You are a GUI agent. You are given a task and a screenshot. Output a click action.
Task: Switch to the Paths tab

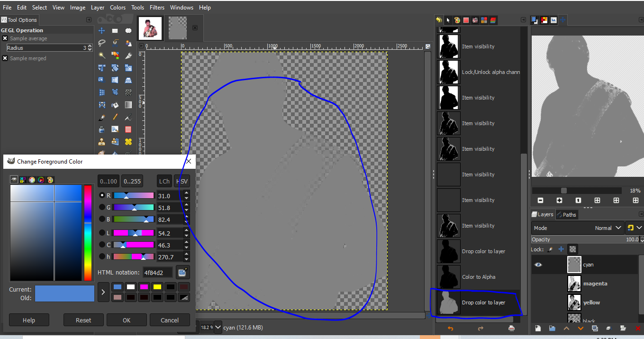(x=566, y=215)
